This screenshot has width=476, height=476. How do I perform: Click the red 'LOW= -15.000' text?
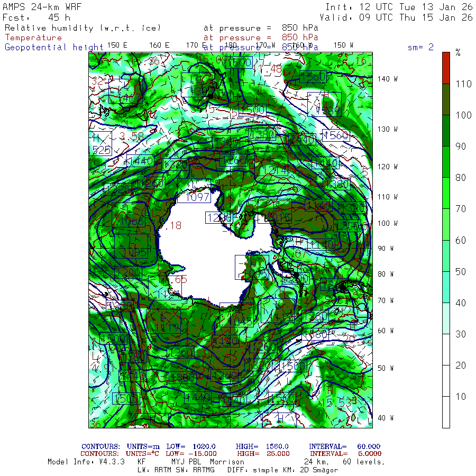click(x=191, y=454)
